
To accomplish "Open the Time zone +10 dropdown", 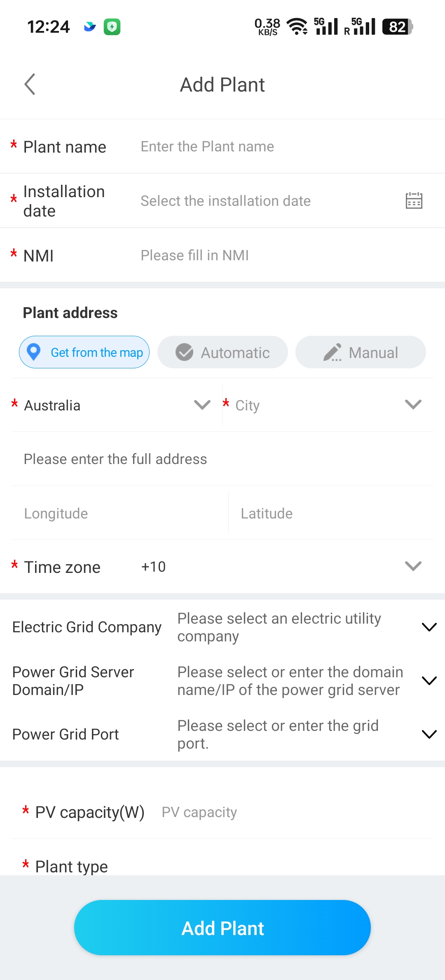I will pyautogui.click(x=280, y=567).
